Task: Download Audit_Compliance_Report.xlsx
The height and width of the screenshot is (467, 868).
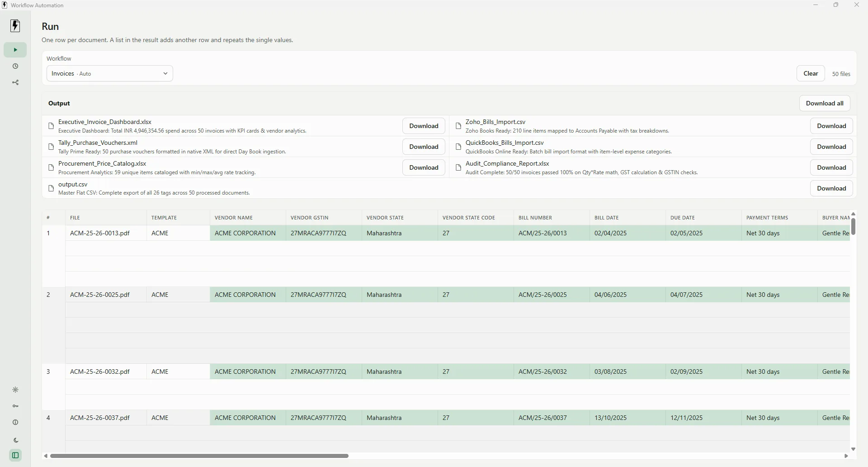Action: 831,167
